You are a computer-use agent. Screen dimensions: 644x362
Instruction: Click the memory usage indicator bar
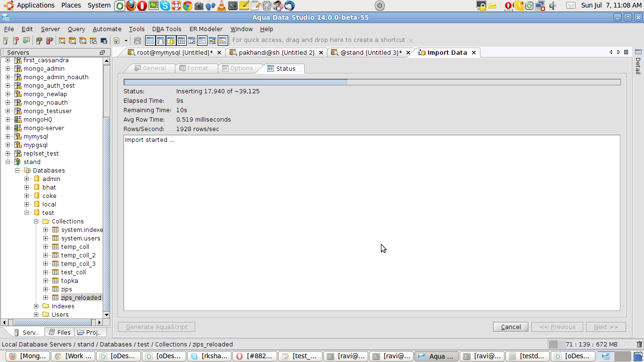591,345
